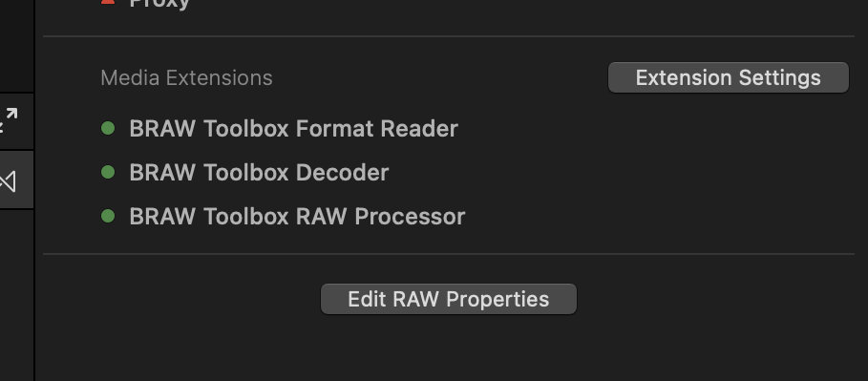Screen dimensions: 868x381
Task: Select BRAW Toolbox Format Reader entry
Action: (x=293, y=129)
